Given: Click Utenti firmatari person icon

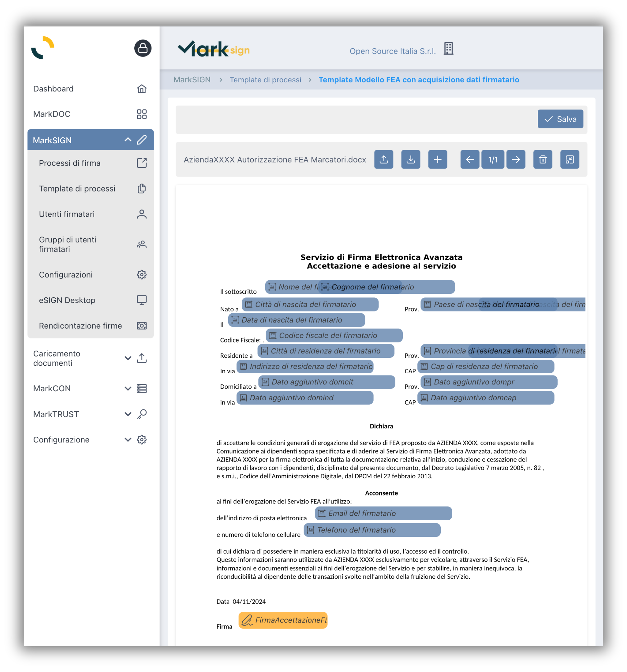Looking at the screenshot, I should (x=142, y=214).
